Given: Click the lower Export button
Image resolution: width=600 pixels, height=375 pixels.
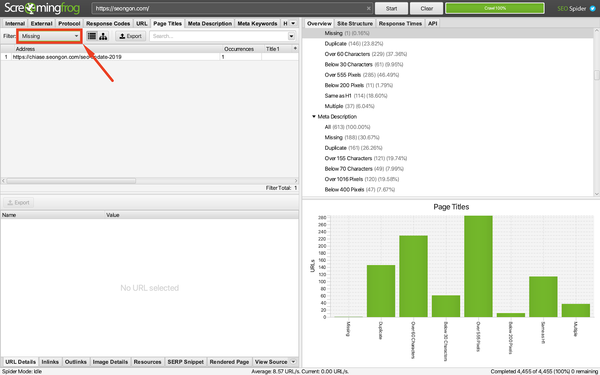Looking at the screenshot, I should click(x=18, y=202).
